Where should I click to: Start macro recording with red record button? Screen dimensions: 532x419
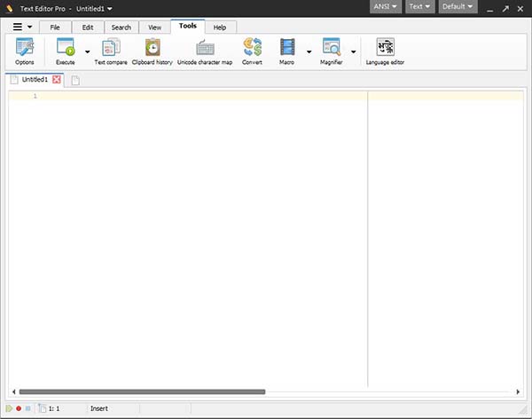(19, 408)
